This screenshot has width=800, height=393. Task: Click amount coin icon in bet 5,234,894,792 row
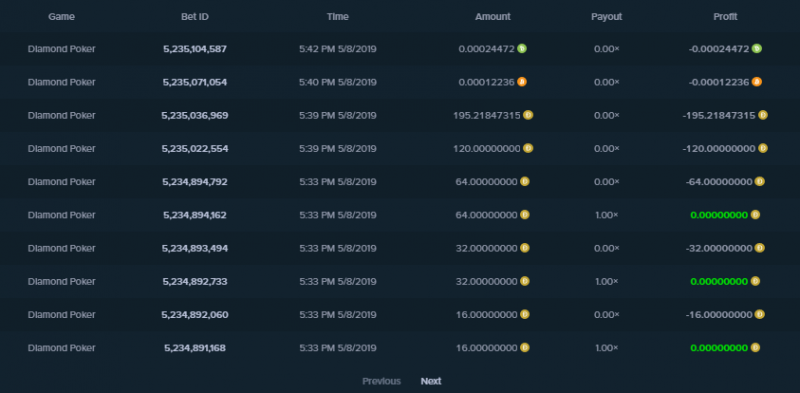[524, 181]
